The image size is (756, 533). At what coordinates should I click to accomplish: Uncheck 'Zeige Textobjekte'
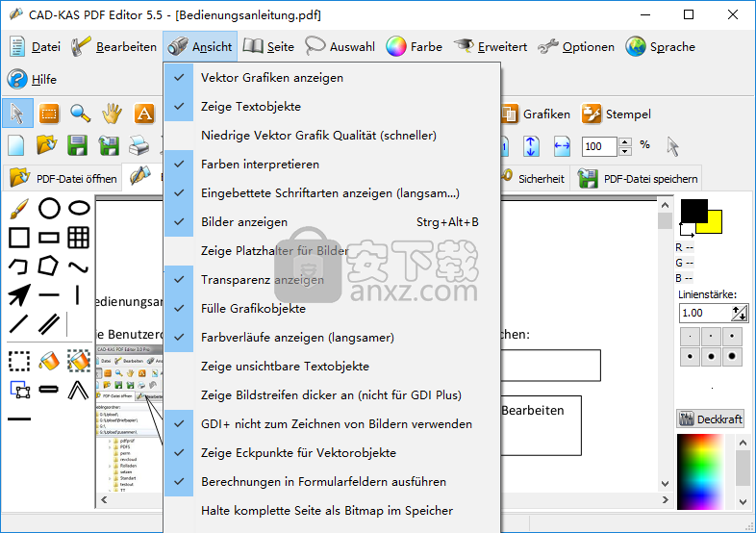pyautogui.click(x=332, y=107)
